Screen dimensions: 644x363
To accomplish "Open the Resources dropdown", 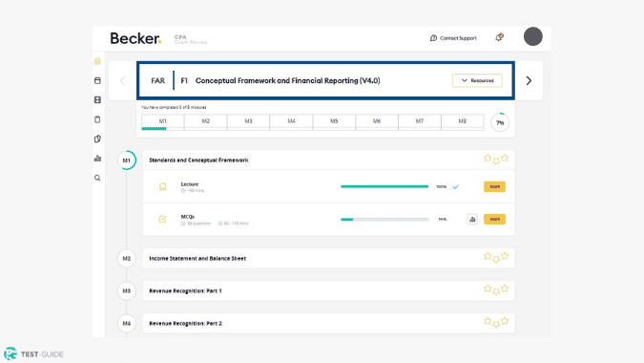I will pos(477,80).
